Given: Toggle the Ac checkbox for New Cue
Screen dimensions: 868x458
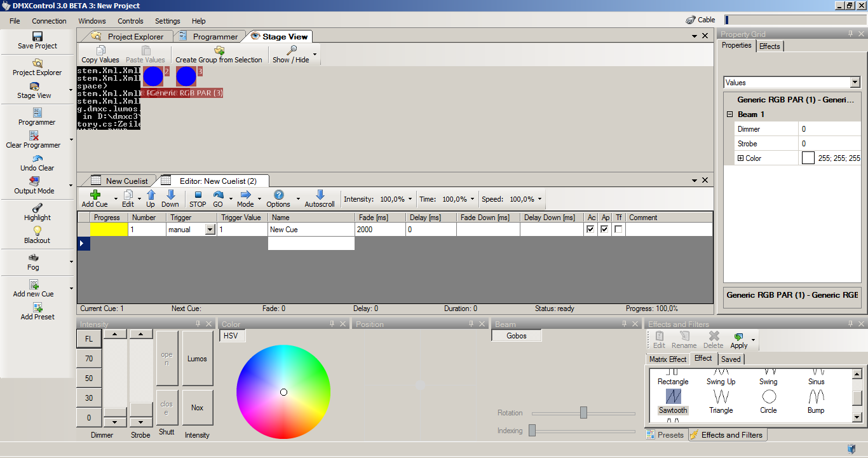Looking at the screenshot, I should [591, 230].
